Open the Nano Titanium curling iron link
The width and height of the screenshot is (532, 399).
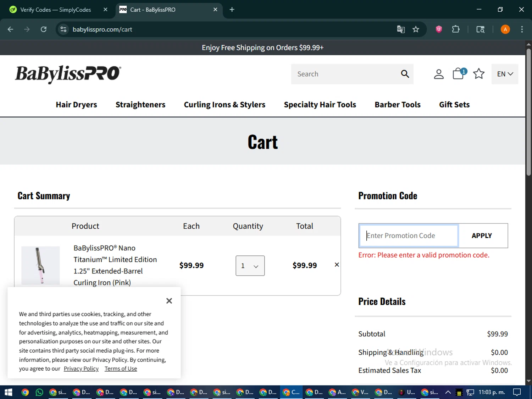tap(115, 265)
